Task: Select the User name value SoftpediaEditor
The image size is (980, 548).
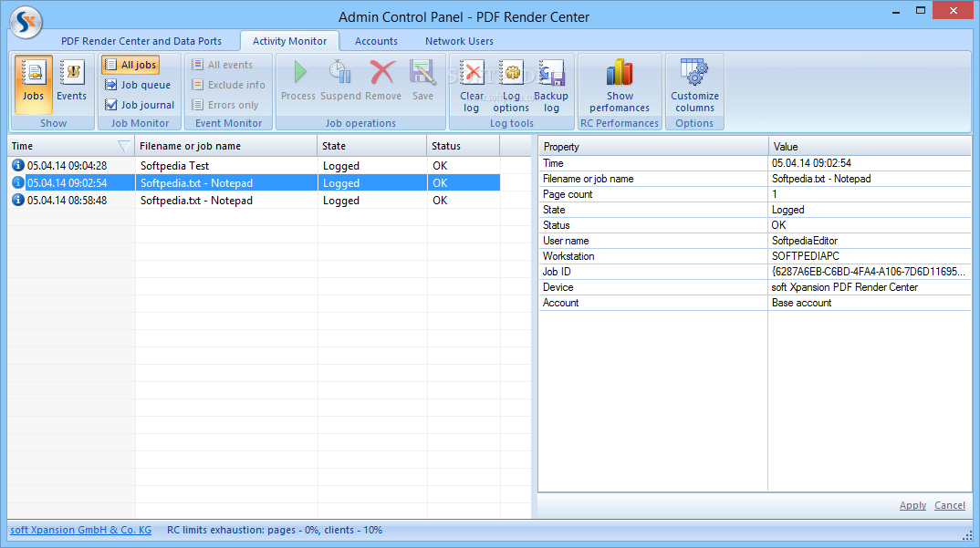Action: (x=870, y=241)
